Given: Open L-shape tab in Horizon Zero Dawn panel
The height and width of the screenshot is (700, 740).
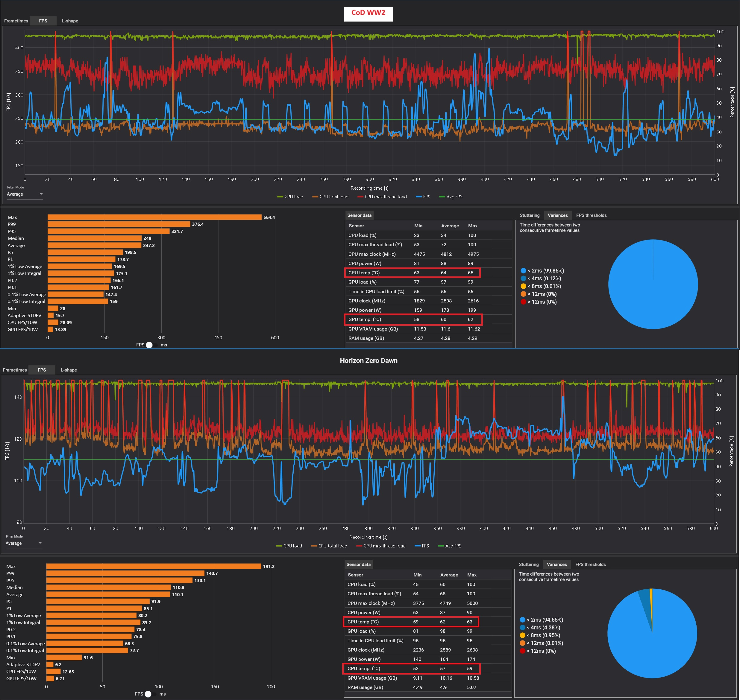Looking at the screenshot, I should [x=69, y=370].
